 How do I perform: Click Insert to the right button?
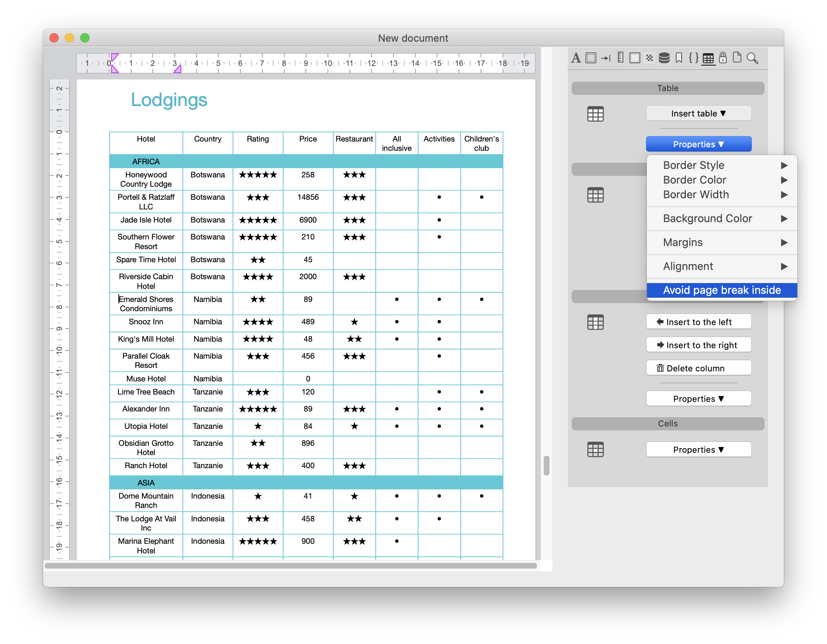(x=699, y=345)
